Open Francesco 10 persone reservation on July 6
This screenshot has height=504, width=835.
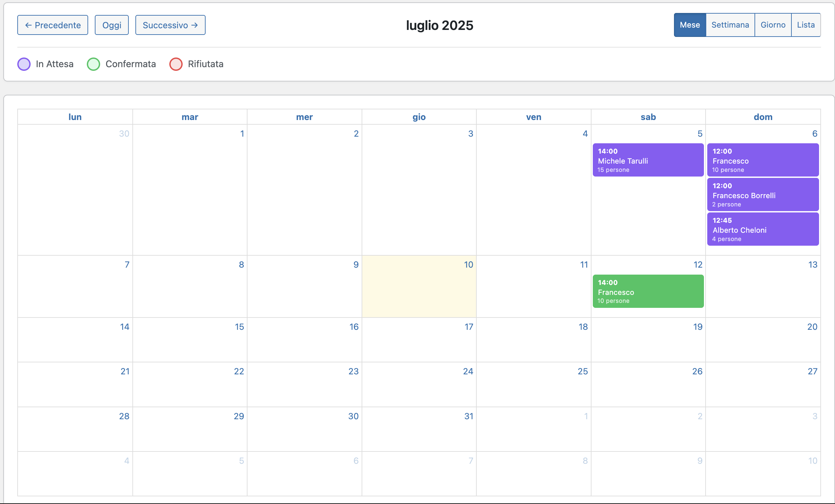[762, 160]
